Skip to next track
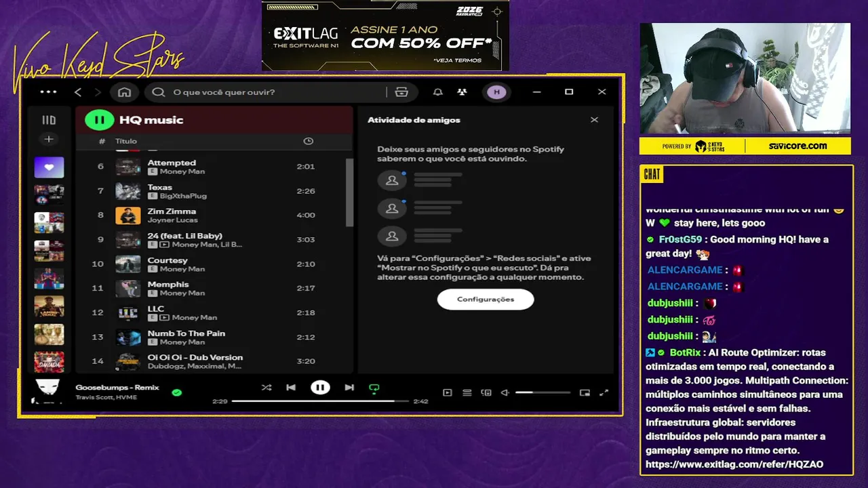The image size is (868, 488). click(349, 388)
